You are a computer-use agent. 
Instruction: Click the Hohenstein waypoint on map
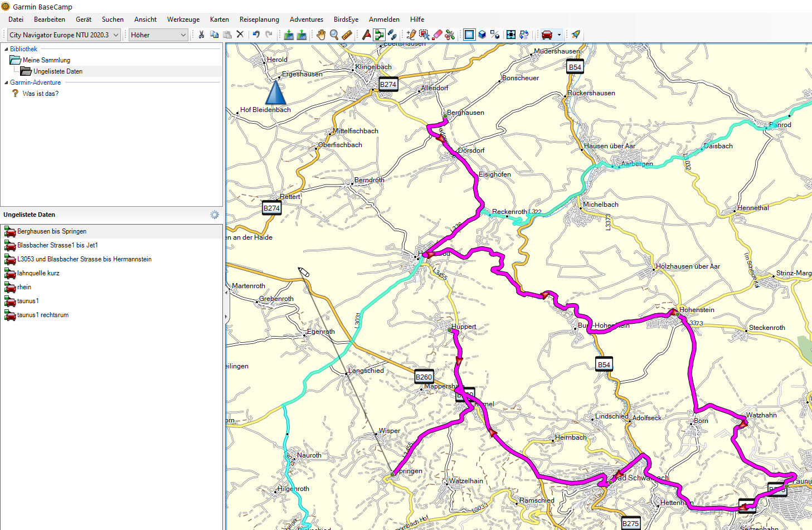(678, 314)
